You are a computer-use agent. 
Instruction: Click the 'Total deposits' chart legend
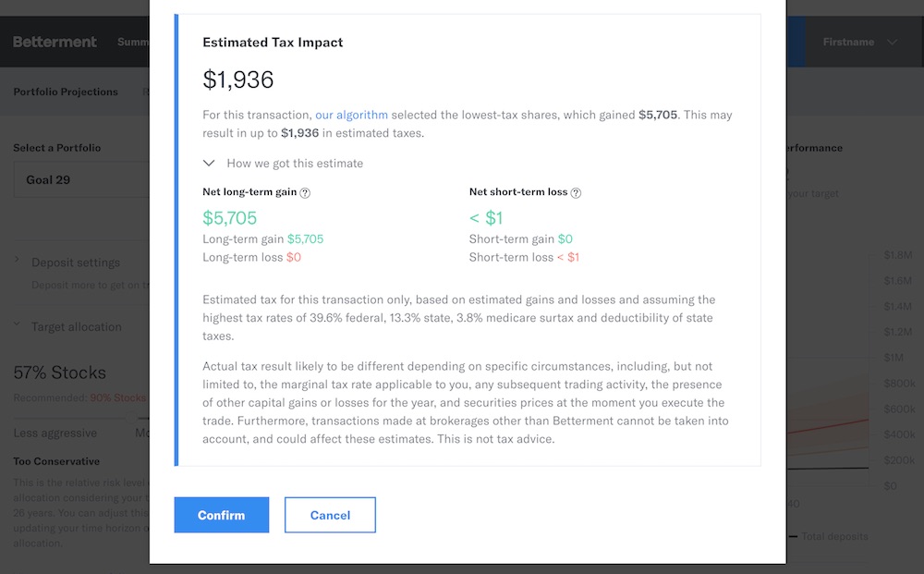coord(833,536)
